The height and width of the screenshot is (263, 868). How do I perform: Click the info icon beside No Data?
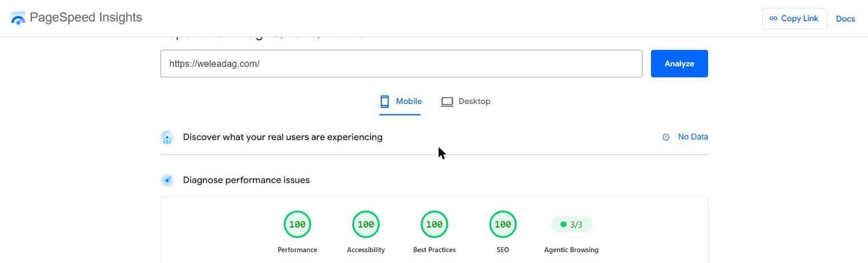(666, 137)
